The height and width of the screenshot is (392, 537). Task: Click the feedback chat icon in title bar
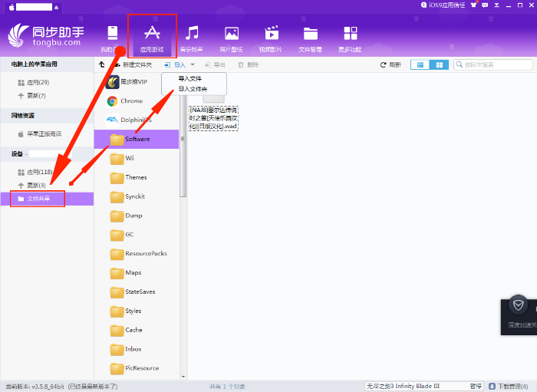(485, 5)
